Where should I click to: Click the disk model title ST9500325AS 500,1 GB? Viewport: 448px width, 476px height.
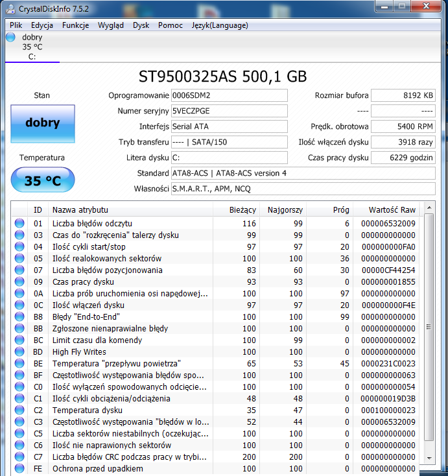(223, 77)
